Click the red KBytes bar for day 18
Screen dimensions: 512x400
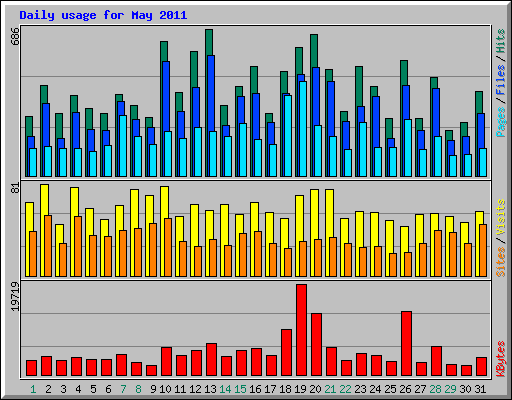pyautogui.click(x=286, y=353)
